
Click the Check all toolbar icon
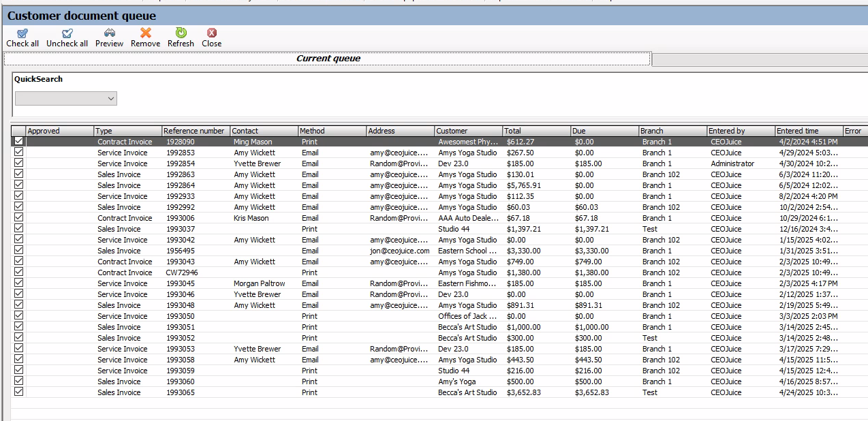[22, 33]
